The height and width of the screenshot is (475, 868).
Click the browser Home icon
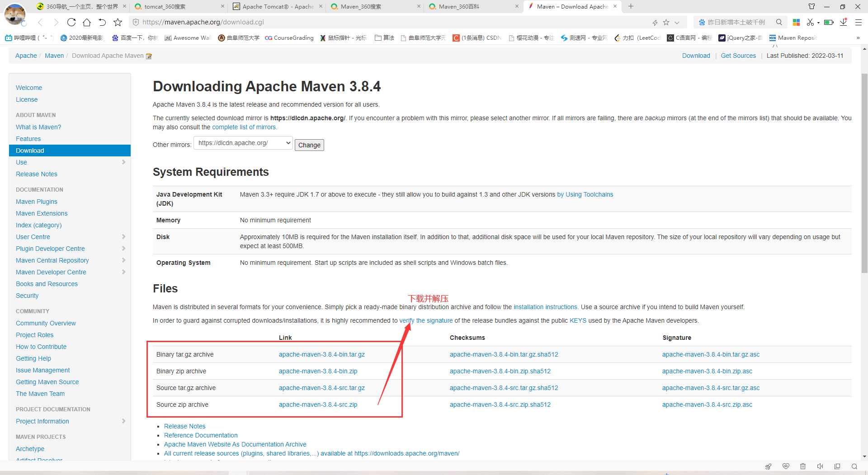coord(87,22)
